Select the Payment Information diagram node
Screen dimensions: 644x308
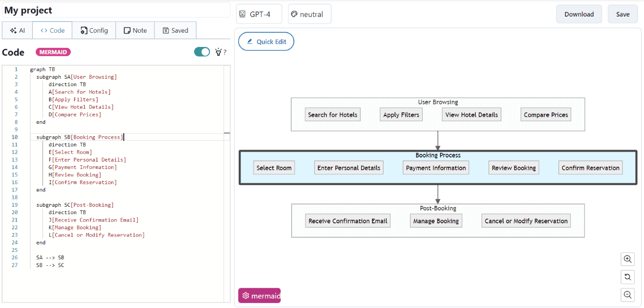point(436,168)
